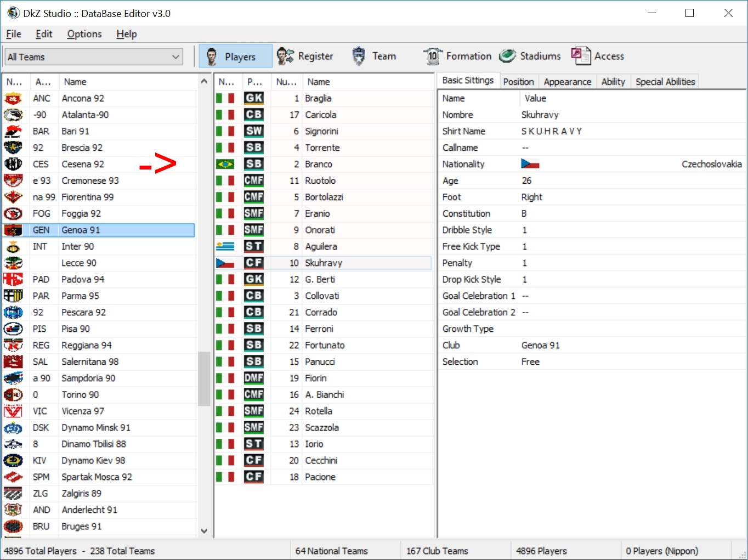The width and height of the screenshot is (748, 560).
Task: Open the Players section in the toolbar
Action: [x=235, y=56]
